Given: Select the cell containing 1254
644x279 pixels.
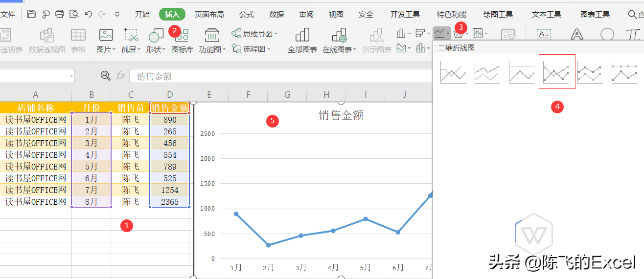Looking at the screenshot, I should 170,190.
